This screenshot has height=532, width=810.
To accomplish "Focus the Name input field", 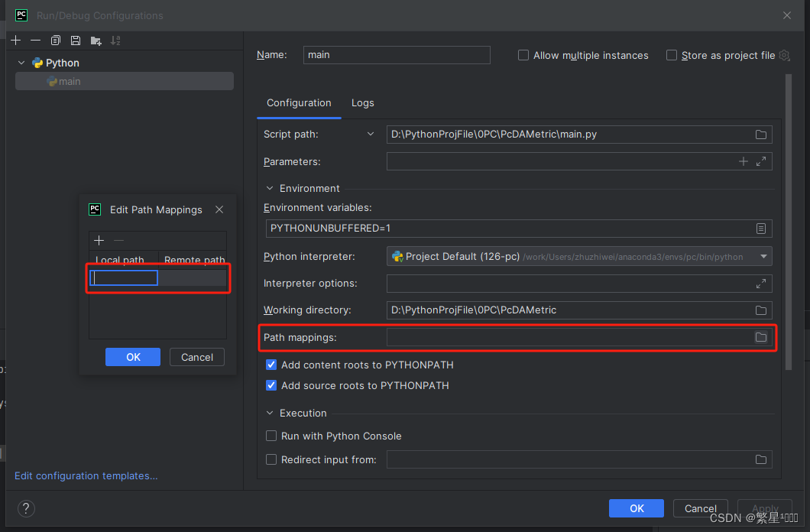I will pos(397,55).
